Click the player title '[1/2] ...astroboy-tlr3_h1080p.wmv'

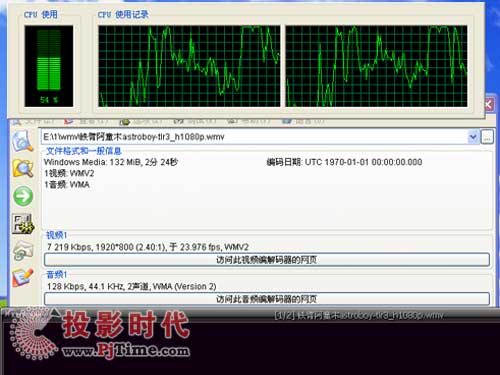[x=359, y=315]
